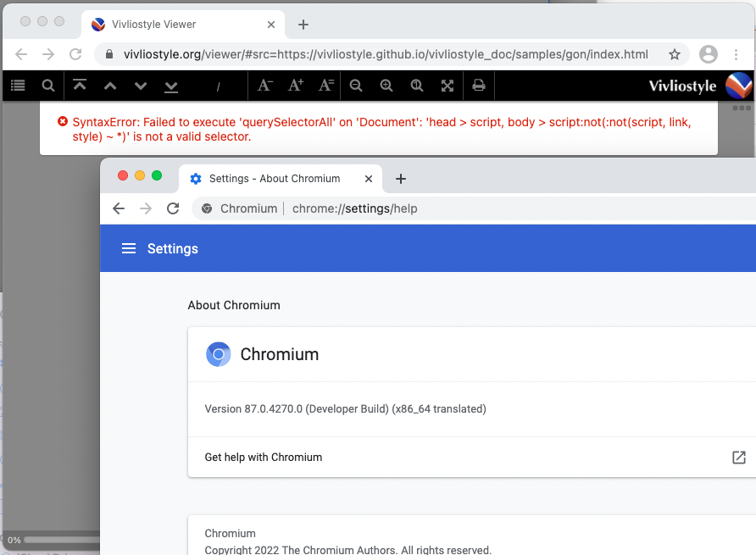Jump to last page in Vivliostyle toolbar

coord(171,86)
